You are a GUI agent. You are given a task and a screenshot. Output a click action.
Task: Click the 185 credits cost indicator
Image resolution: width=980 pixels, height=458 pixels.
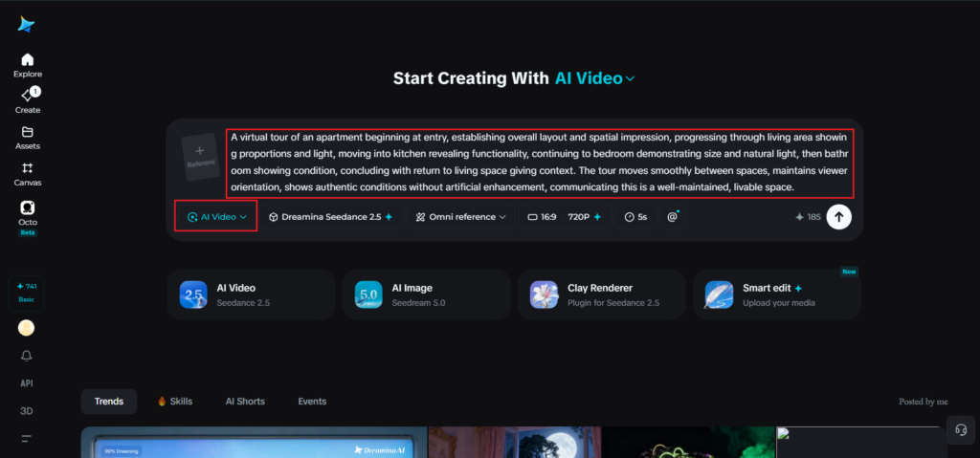click(808, 217)
